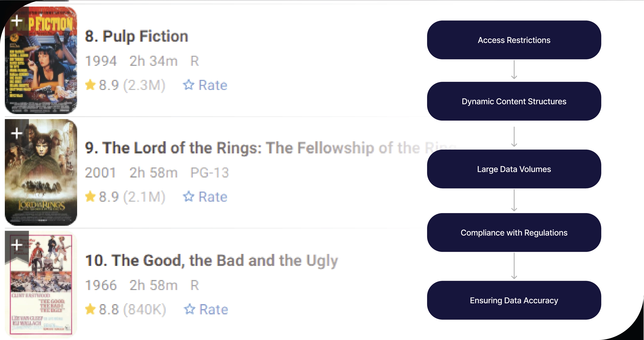This screenshot has height=340, width=644.
Task: Select the Dynamic Content Structures box
Action: tap(514, 101)
